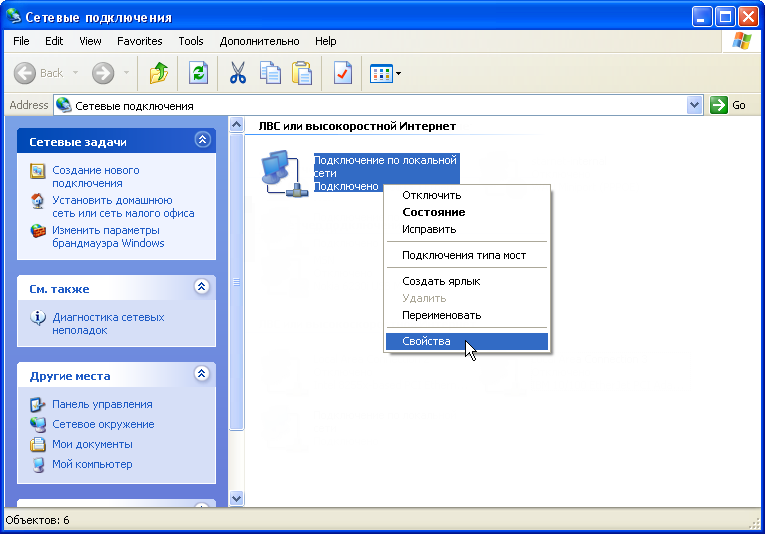Click the Address bar field
Screen dimensions: 765x534
tap(378, 105)
